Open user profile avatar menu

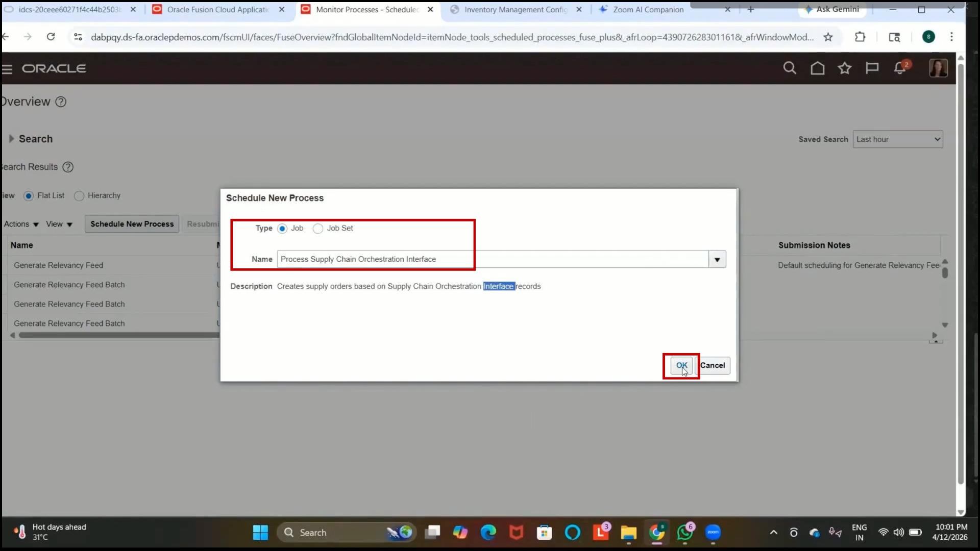pos(938,68)
